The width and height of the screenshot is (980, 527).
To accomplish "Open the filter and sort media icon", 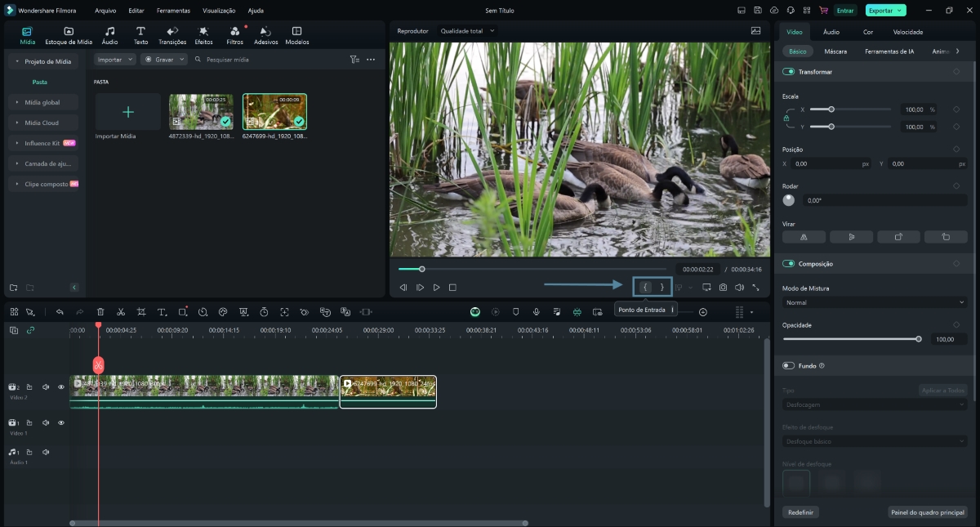I will (354, 60).
